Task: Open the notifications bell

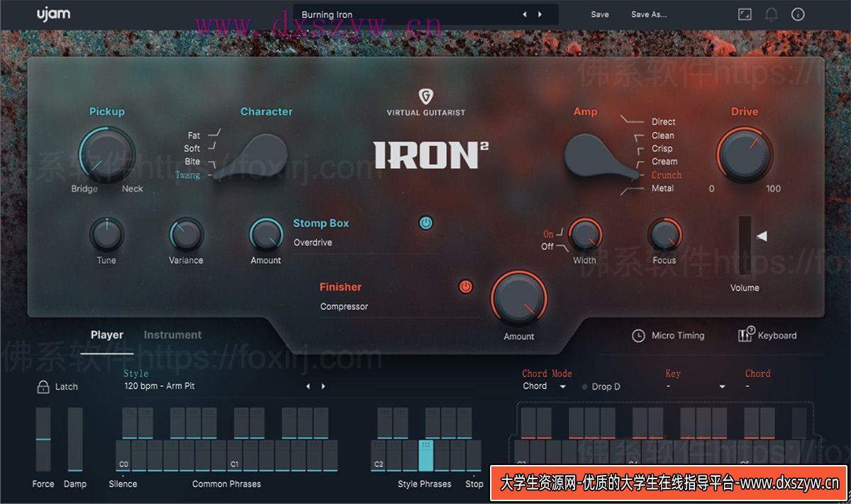Action: [x=772, y=14]
